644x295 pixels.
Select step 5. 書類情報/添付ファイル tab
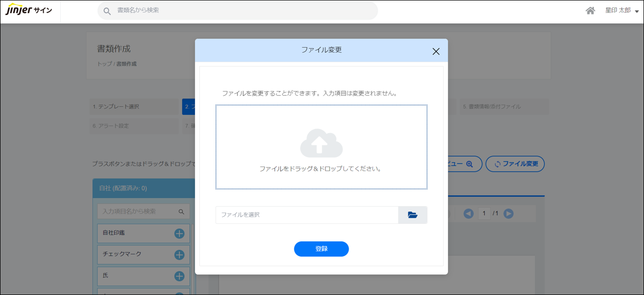click(504, 107)
